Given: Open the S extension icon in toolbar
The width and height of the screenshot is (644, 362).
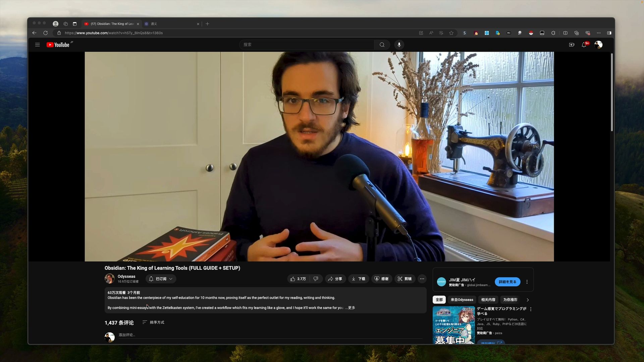Looking at the screenshot, I should tap(465, 33).
